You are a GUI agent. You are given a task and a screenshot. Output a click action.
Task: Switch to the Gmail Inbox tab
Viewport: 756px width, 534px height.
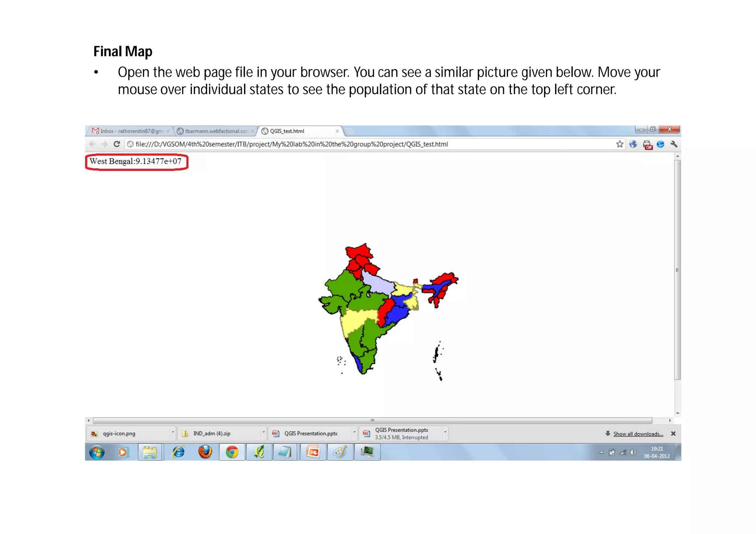point(129,131)
